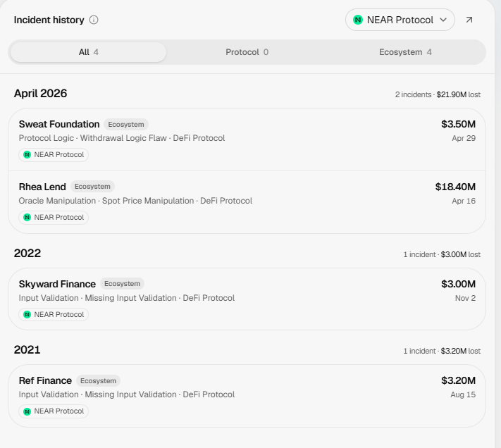Click the info icon beside Incident history
The height and width of the screenshot is (448, 501).
click(x=94, y=20)
